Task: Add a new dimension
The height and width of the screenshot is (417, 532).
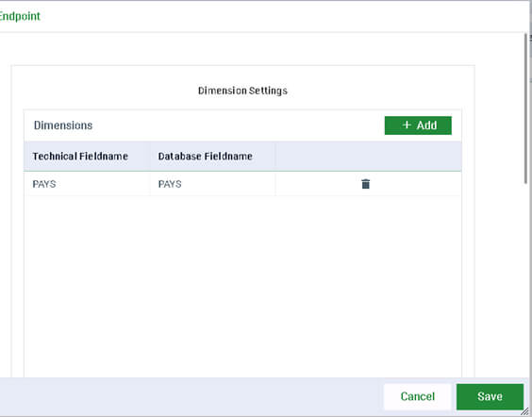Action: click(x=418, y=125)
